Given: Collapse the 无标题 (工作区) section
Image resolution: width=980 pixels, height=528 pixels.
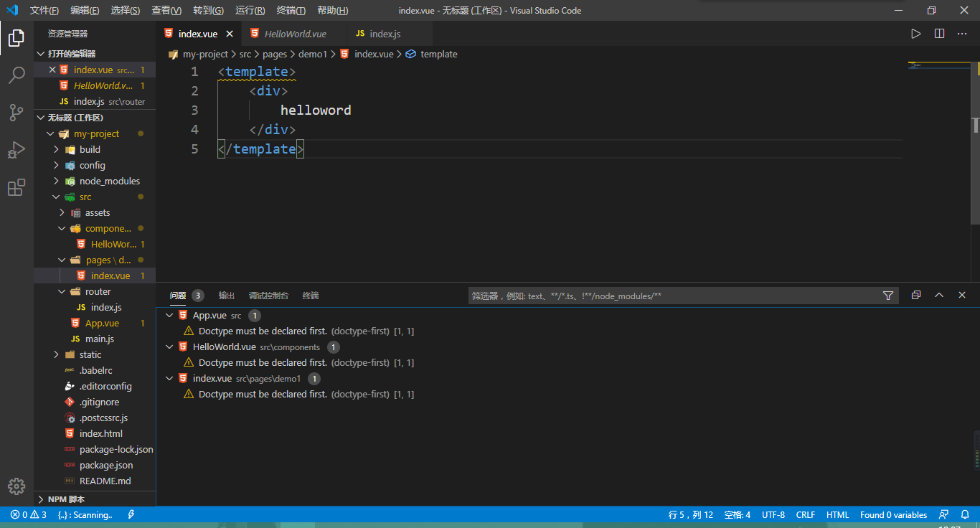Looking at the screenshot, I should click(x=95, y=118).
